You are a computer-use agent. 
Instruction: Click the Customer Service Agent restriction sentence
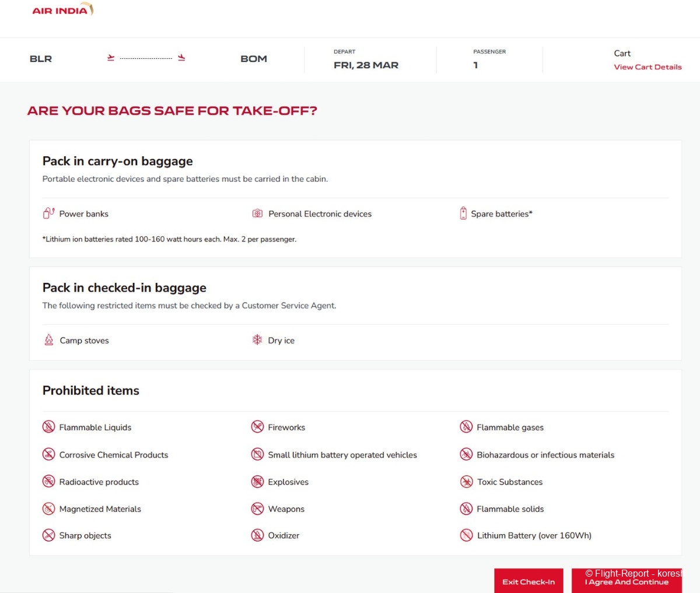[x=189, y=306]
